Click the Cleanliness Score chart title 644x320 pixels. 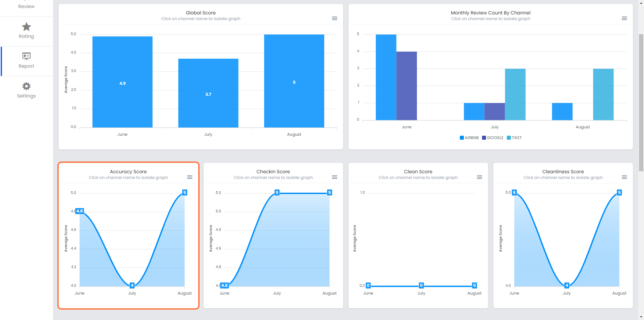(563, 172)
